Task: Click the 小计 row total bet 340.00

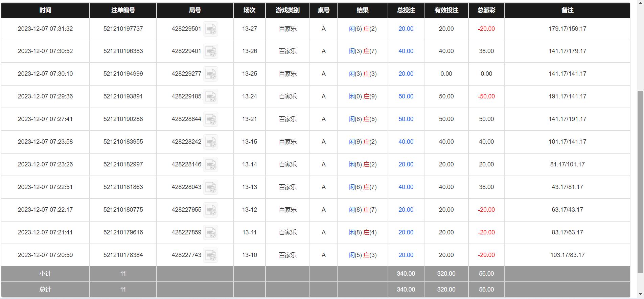Action: (406, 274)
